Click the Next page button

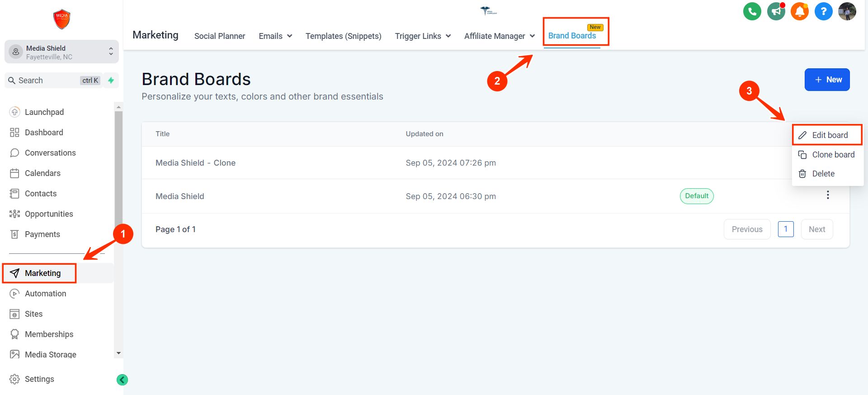tap(817, 229)
